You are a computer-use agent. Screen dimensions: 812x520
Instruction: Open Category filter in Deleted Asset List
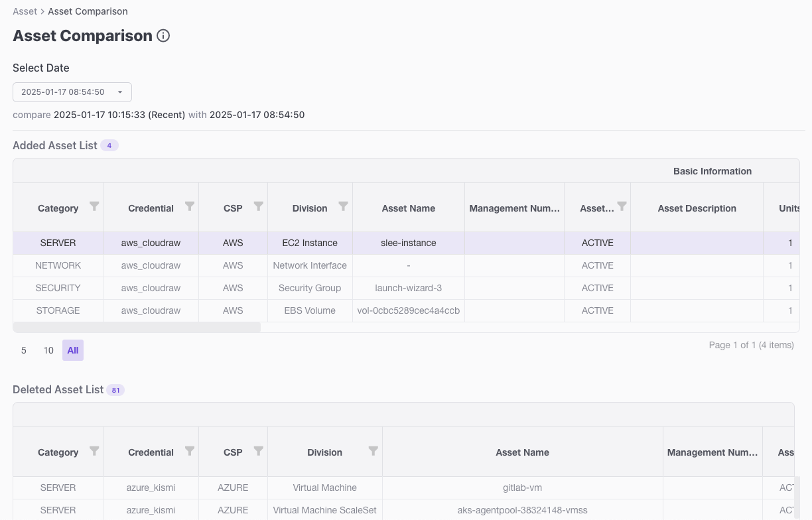[x=94, y=451]
